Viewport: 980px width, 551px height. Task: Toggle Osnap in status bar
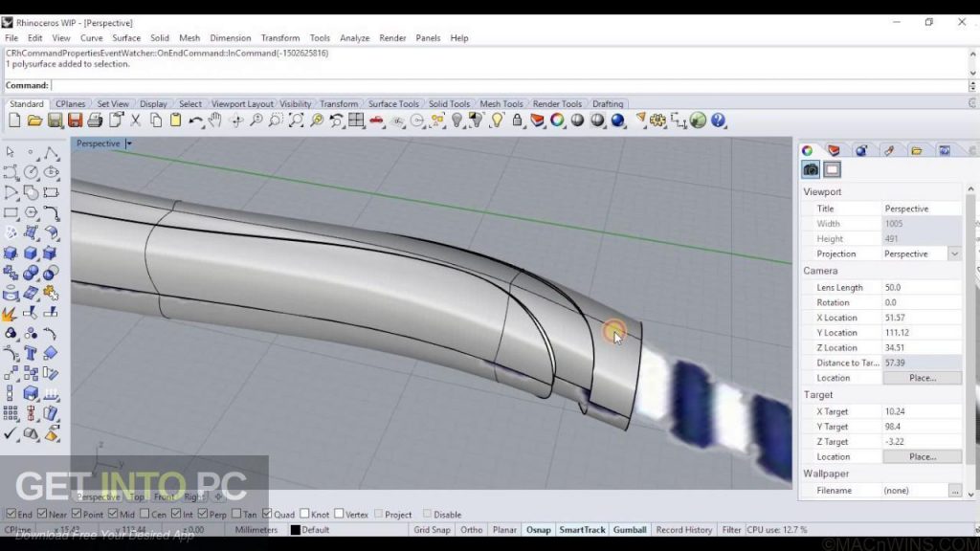click(538, 530)
